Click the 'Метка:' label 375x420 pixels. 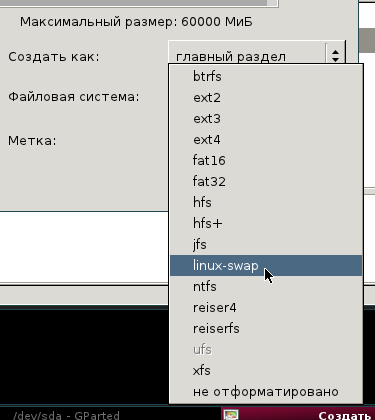tap(32, 141)
